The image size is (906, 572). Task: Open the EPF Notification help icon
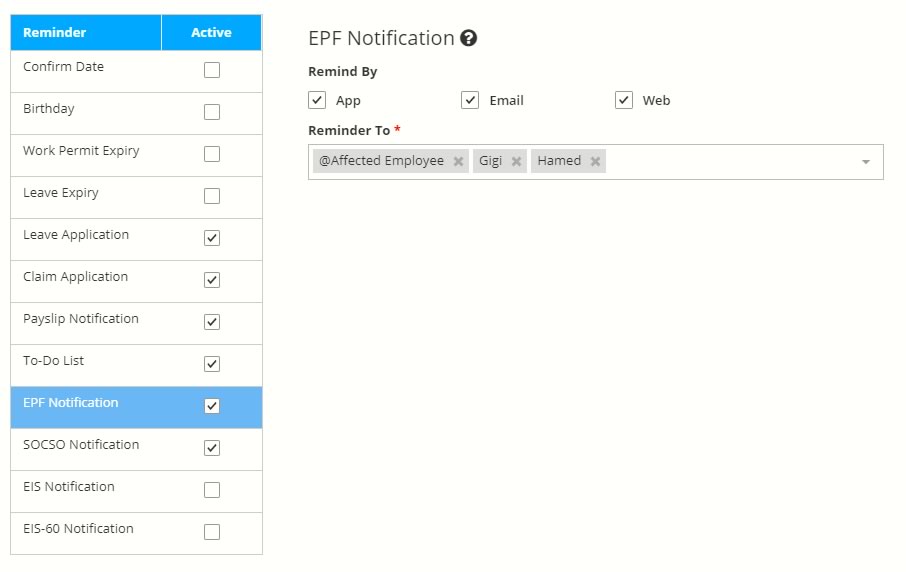pos(468,39)
